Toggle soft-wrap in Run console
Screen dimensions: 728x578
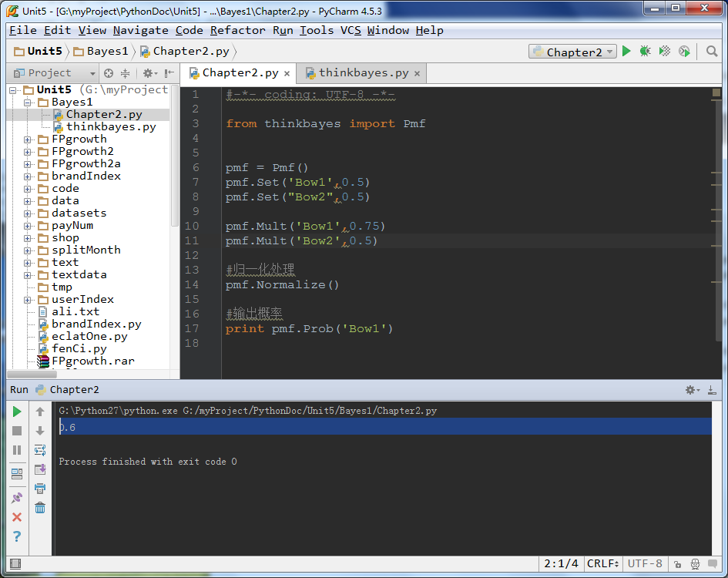(x=40, y=450)
